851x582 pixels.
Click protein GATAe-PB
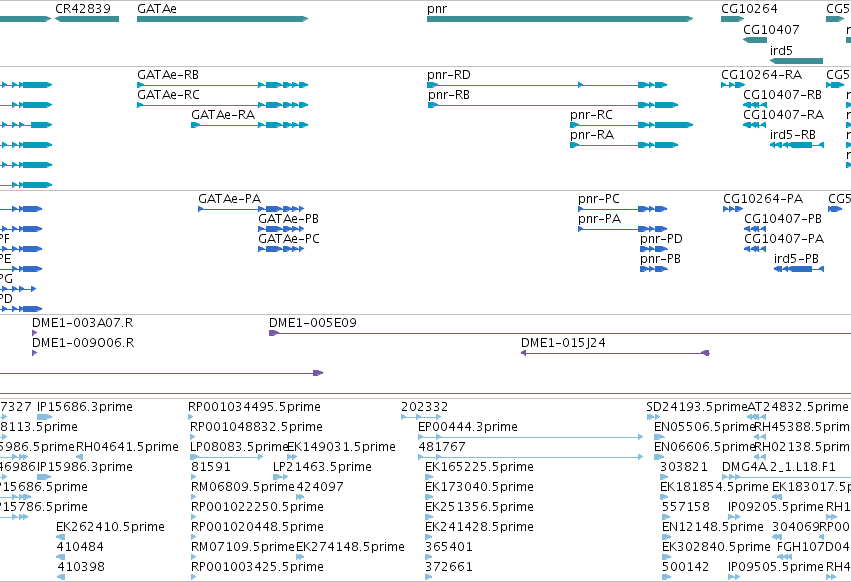point(288,219)
